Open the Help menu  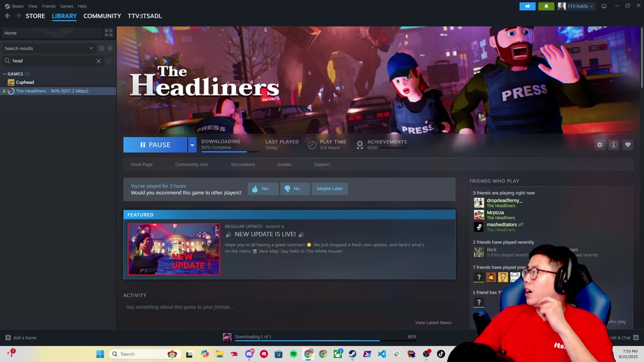[x=83, y=6]
